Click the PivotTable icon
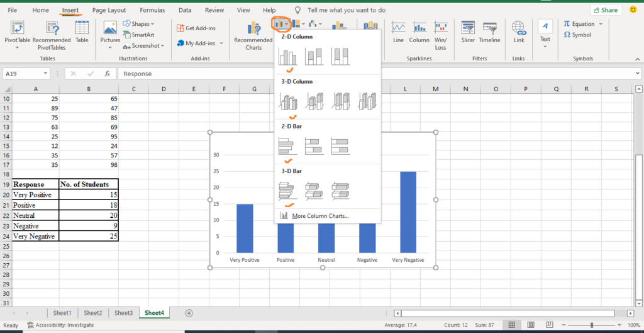The height and width of the screenshot is (333, 644). tap(17, 28)
